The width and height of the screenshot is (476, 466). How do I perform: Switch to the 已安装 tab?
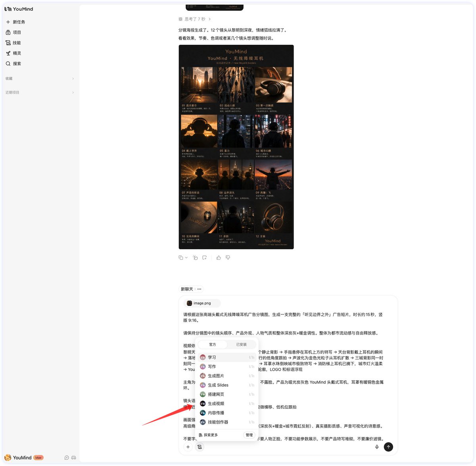click(x=242, y=345)
